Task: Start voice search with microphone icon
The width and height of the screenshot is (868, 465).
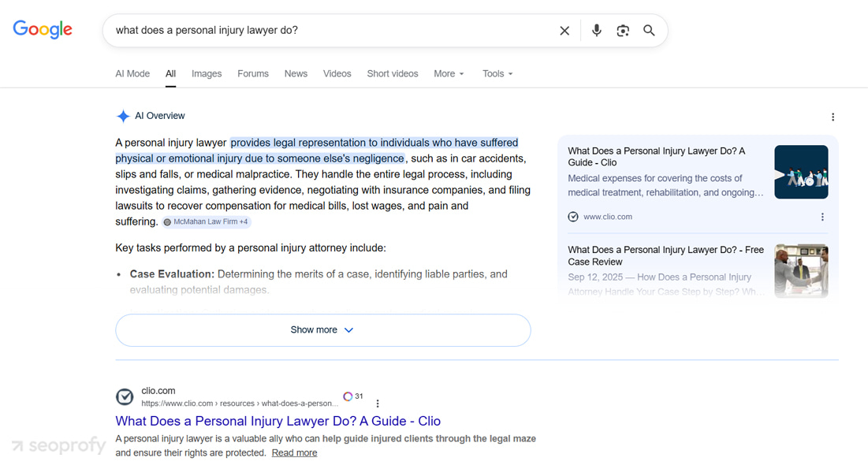Action: [x=596, y=31]
